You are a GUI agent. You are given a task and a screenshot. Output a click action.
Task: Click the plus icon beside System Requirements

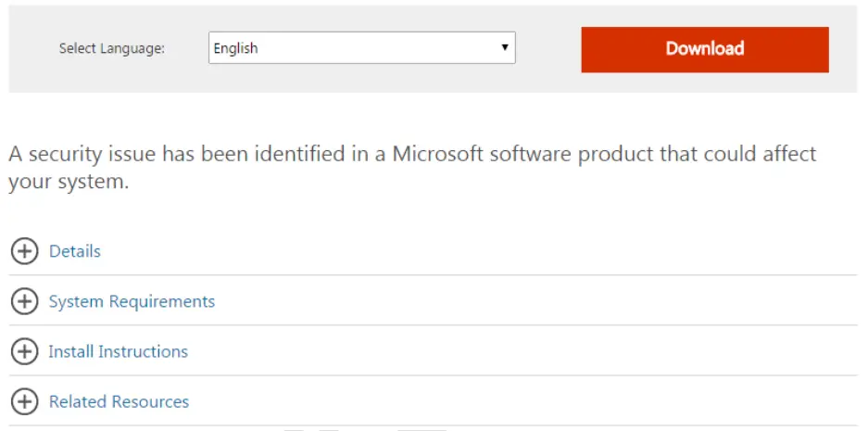coord(24,301)
